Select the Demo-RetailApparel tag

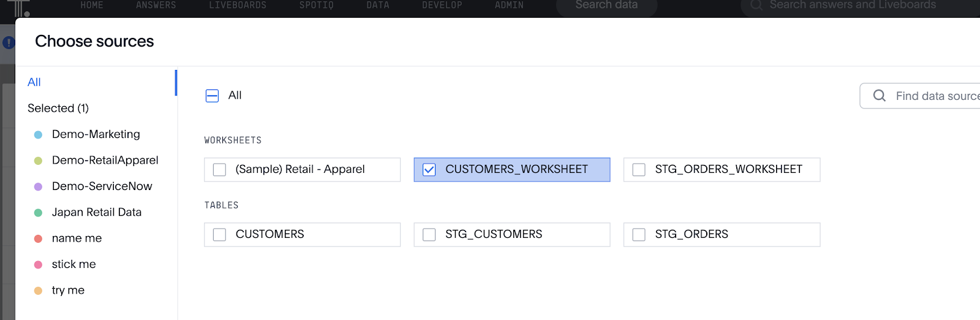click(x=105, y=160)
